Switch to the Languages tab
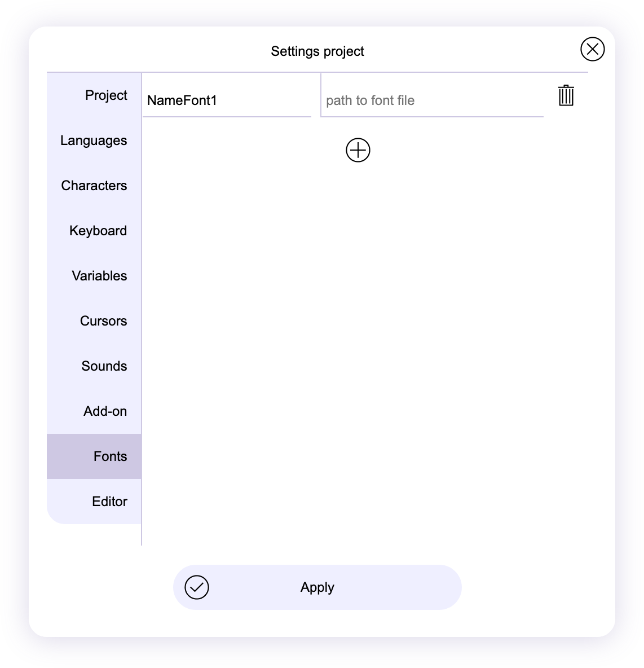The width and height of the screenshot is (644, 668). 94,140
